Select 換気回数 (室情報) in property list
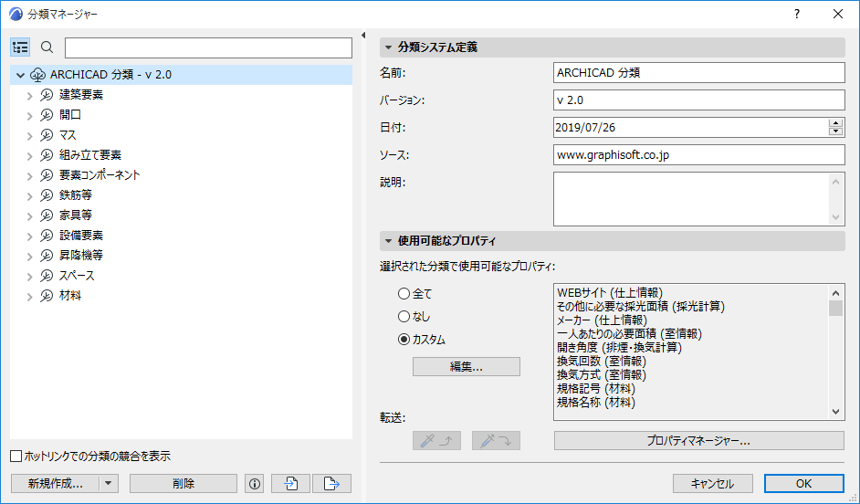 [x=602, y=362]
